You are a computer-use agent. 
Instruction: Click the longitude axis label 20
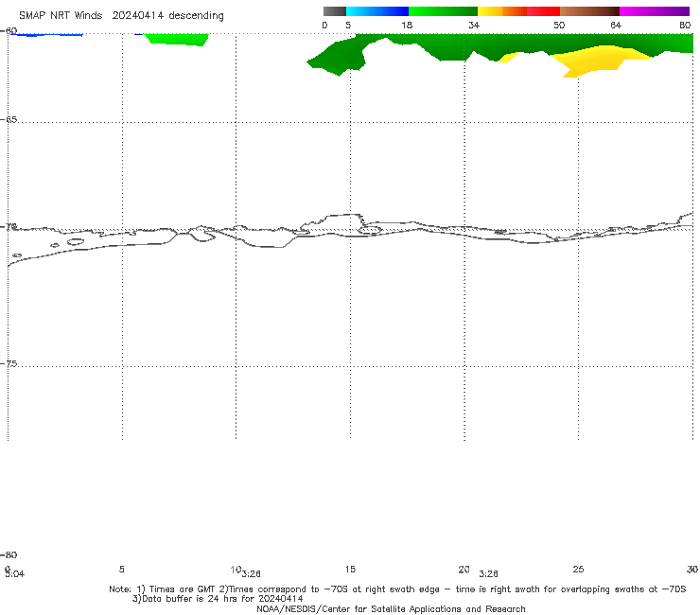click(x=464, y=569)
